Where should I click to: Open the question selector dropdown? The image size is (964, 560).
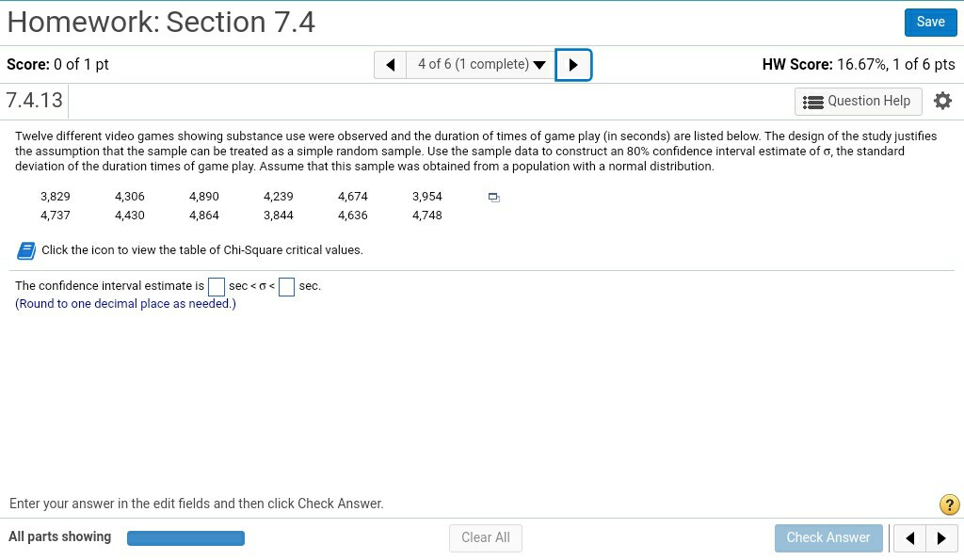(481, 65)
